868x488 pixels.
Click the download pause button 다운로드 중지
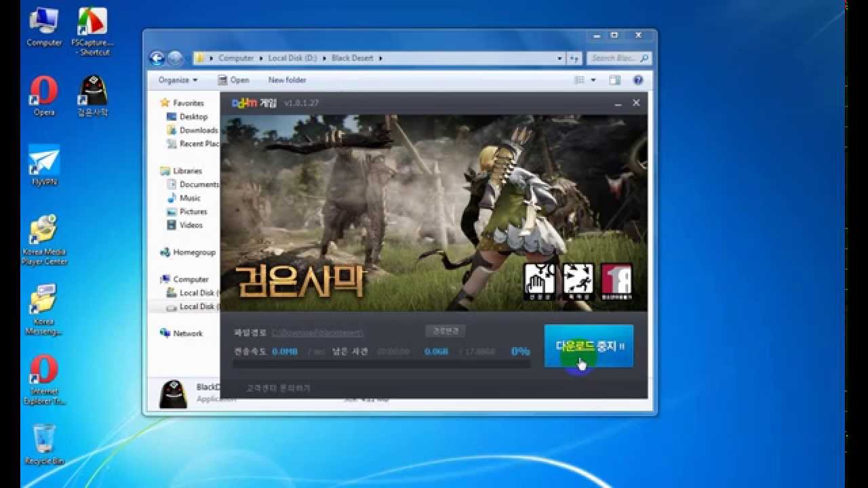click(589, 346)
